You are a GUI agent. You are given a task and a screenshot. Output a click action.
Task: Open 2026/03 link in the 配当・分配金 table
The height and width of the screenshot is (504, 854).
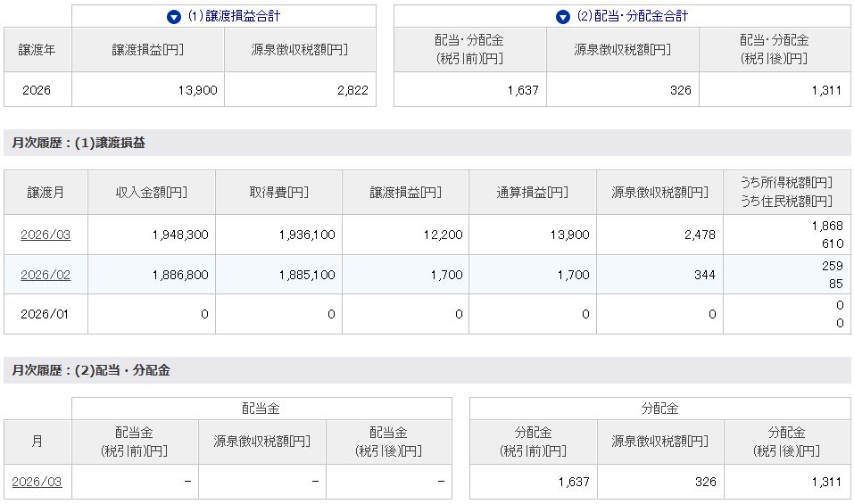click(37, 482)
